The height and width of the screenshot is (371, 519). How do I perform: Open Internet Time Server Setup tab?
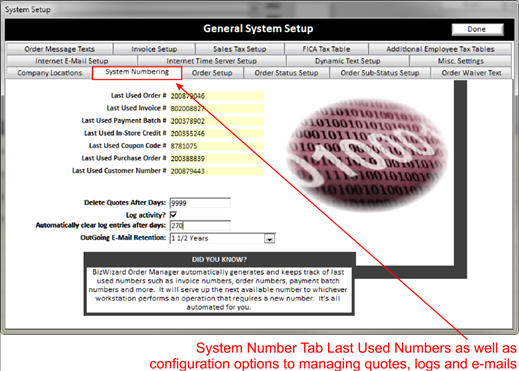point(212,61)
